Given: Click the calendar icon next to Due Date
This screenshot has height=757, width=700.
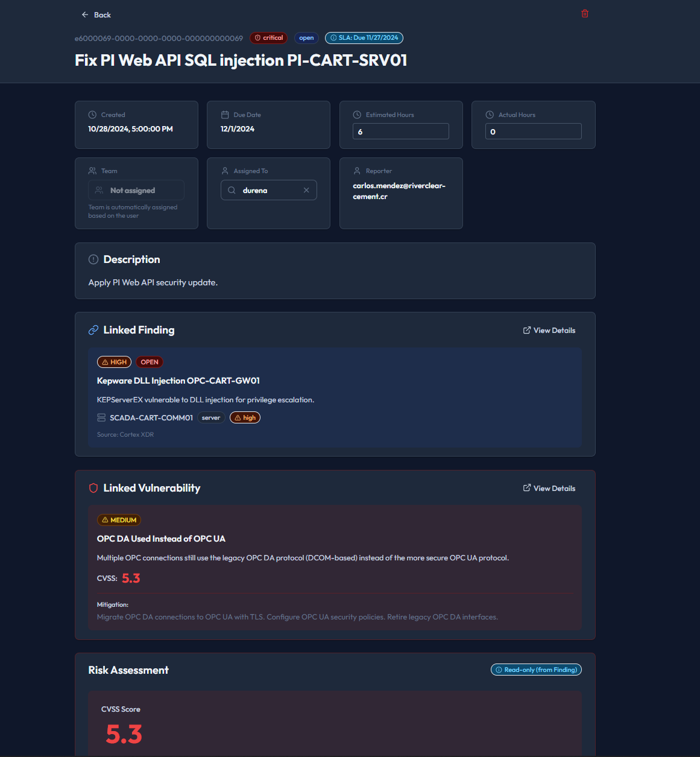Looking at the screenshot, I should [x=225, y=115].
